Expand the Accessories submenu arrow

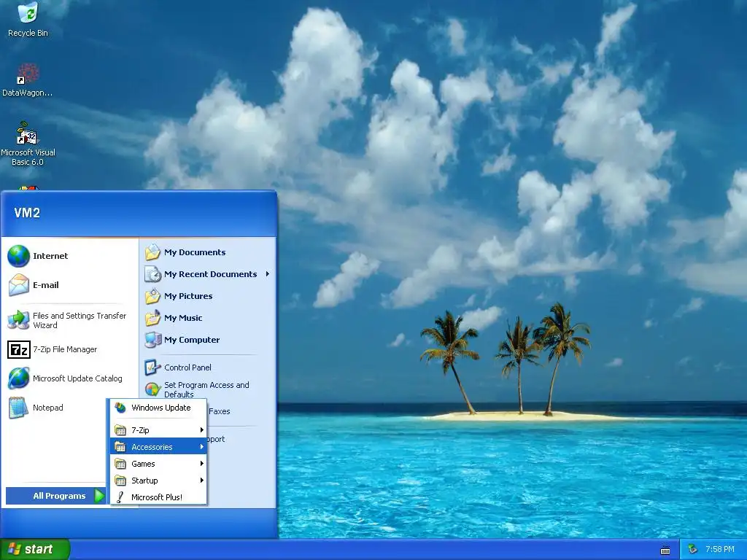click(202, 447)
